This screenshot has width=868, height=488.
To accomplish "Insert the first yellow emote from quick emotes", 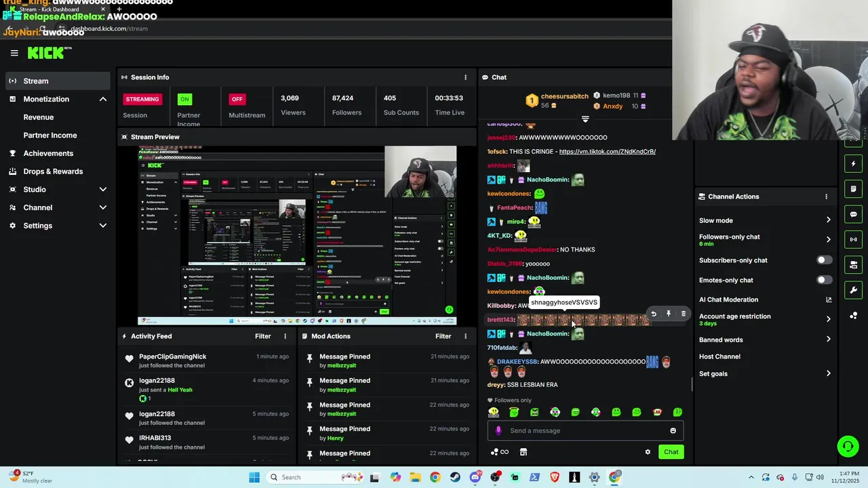I will click(x=494, y=412).
